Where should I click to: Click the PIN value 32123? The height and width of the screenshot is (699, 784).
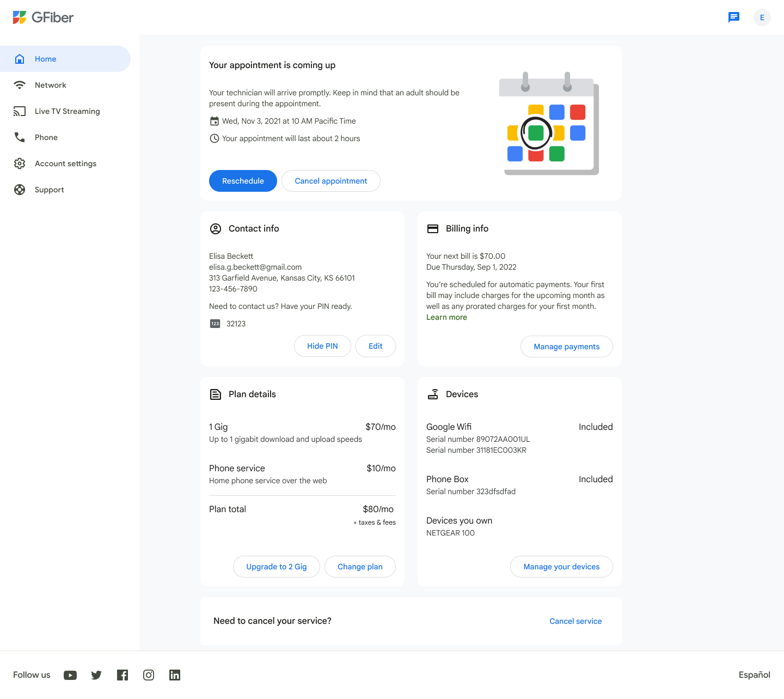(x=236, y=324)
